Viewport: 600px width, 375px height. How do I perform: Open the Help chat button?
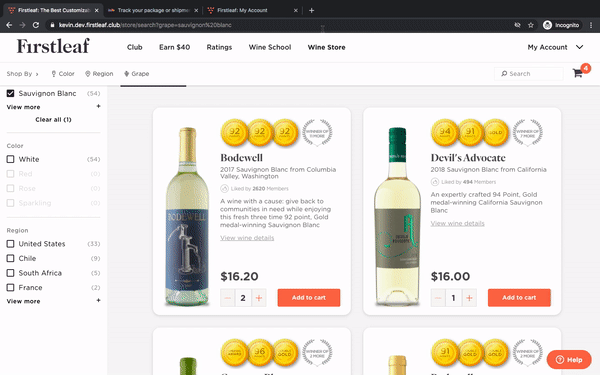tap(569, 360)
